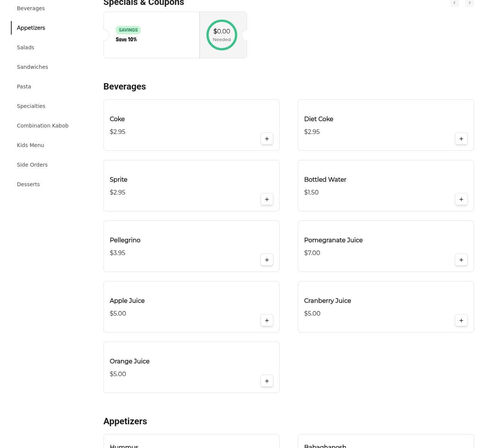485x448 pixels.
Task: Jump to Beverages menu category
Action: [31, 8]
